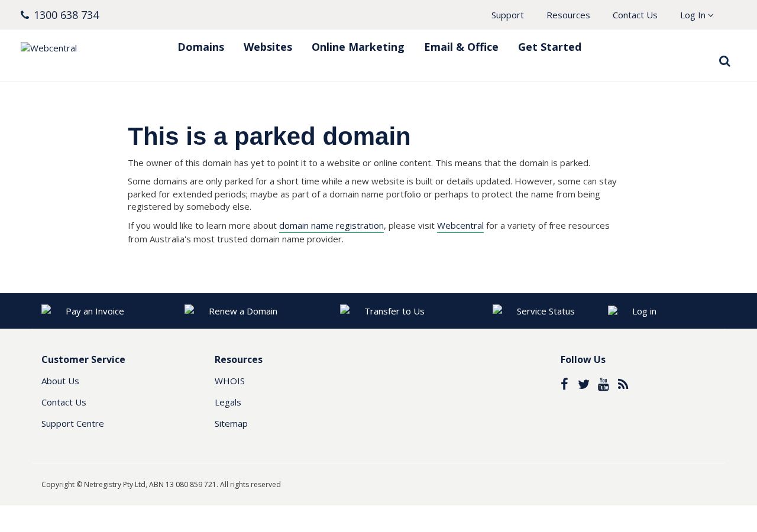Open the Email & Office menu
Viewport: 757px width, 532px height.
(461, 47)
